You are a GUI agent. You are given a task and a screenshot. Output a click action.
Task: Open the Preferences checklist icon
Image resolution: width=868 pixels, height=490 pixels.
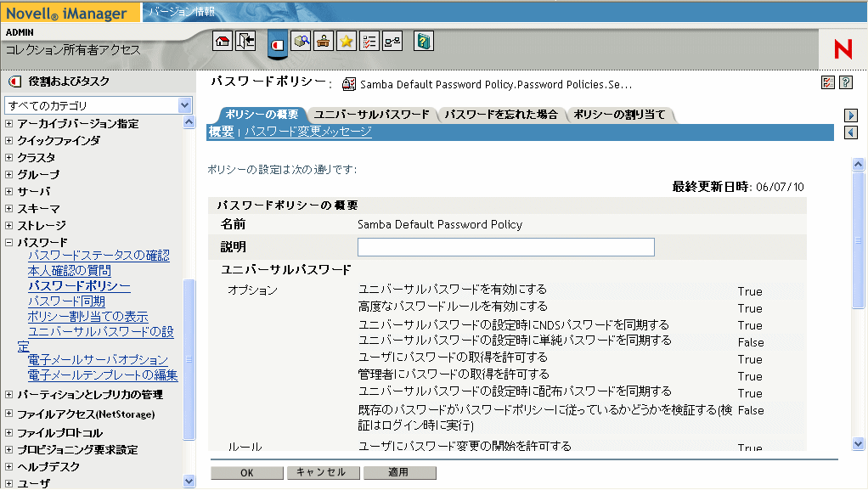369,41
